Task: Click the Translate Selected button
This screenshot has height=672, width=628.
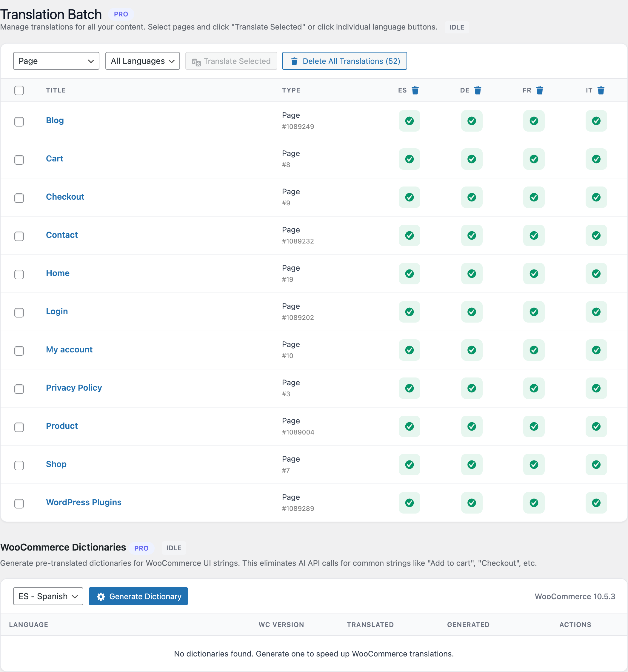Action: click(231, 61)
